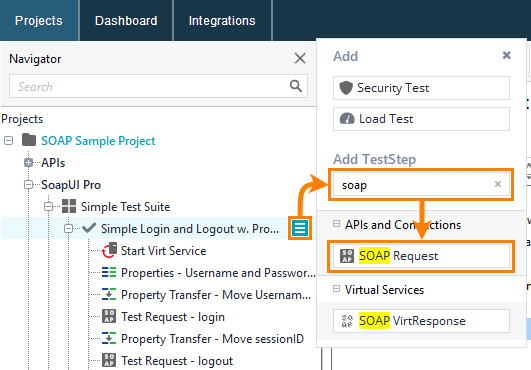The image size is (531, 370).
Task: Close the Add popup
Action: click(x=507, y=55)
